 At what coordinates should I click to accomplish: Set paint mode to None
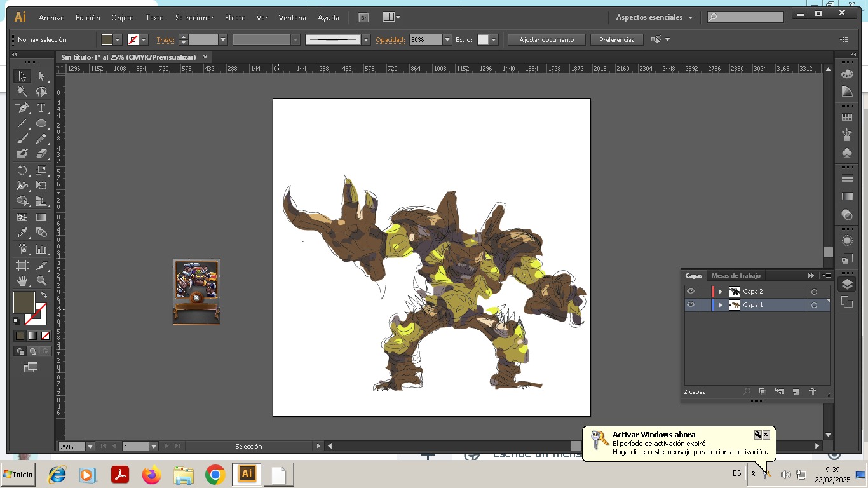(45, 335)
